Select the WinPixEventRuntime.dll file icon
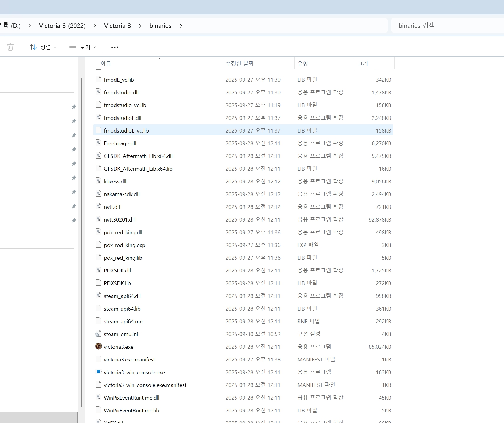Viewport: 504px width, 423px height. pos(98,397)
